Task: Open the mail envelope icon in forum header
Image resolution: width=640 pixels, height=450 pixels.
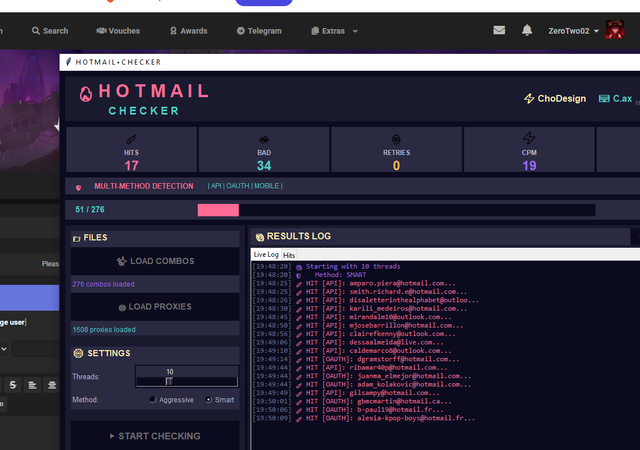Action: pyautogui.click(x=499, y=30)
